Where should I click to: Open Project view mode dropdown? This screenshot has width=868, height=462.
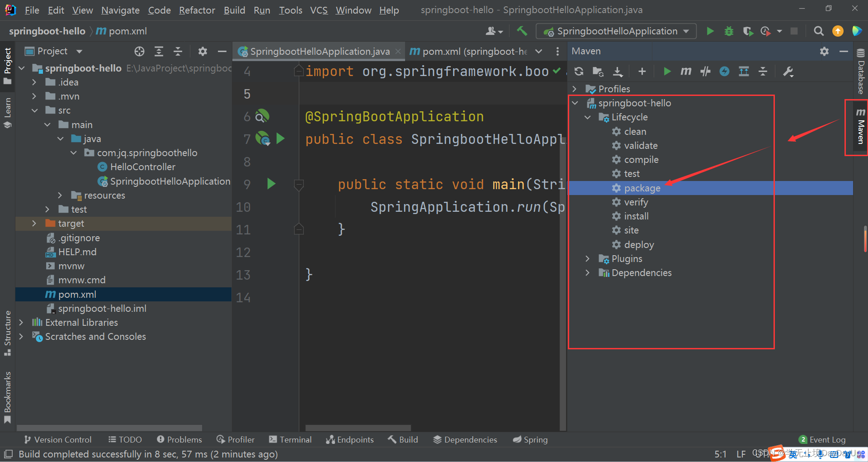click(79, 51)
